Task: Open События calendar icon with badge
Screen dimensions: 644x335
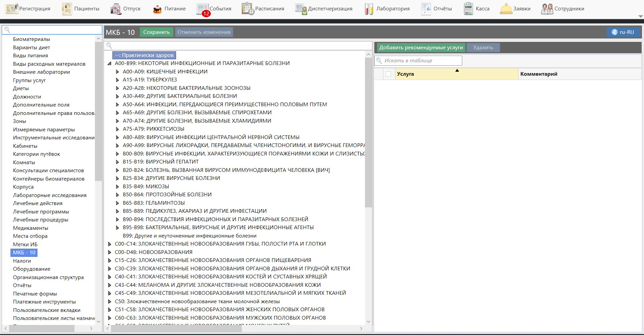Action: [x=203, y=9]
